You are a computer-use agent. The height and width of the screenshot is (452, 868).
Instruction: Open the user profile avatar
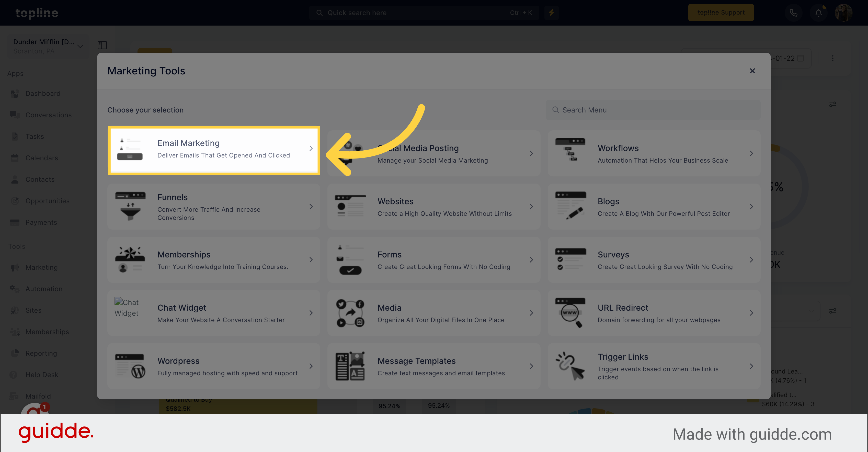coord(843,13)
